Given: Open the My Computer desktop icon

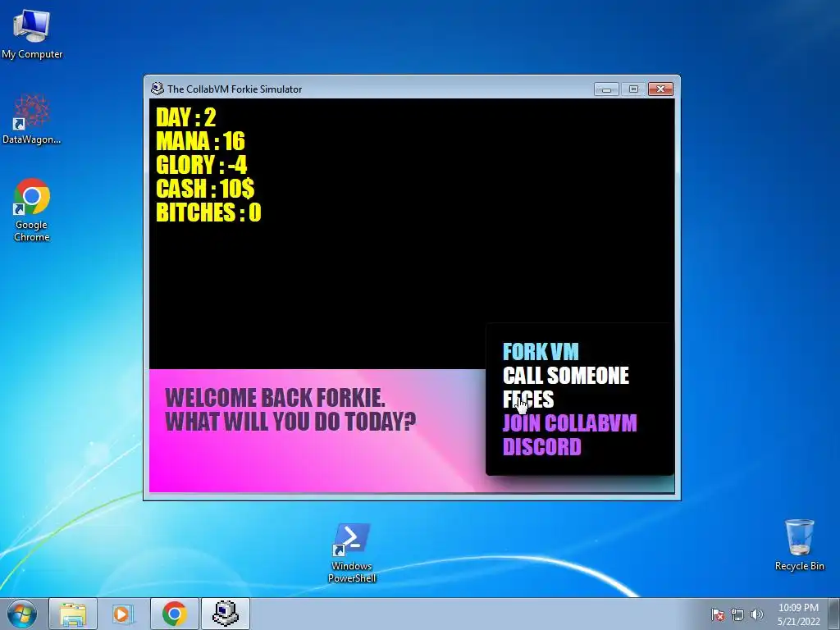Looking at the screenshot, I should 32,34.
